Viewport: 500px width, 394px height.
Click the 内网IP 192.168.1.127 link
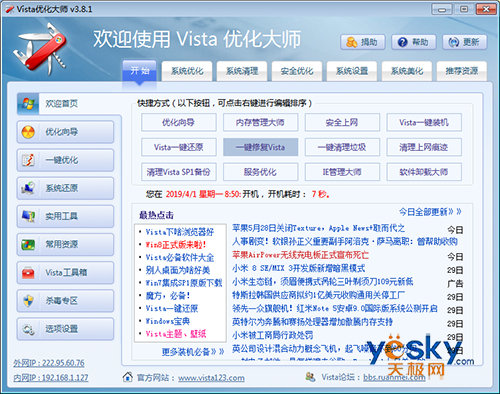(x=51, y=378)
